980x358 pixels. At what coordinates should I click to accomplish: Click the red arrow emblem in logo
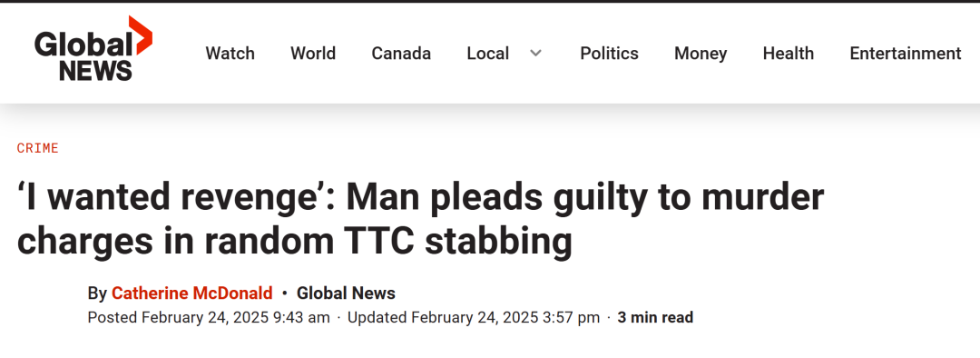(x=141, y=34)
